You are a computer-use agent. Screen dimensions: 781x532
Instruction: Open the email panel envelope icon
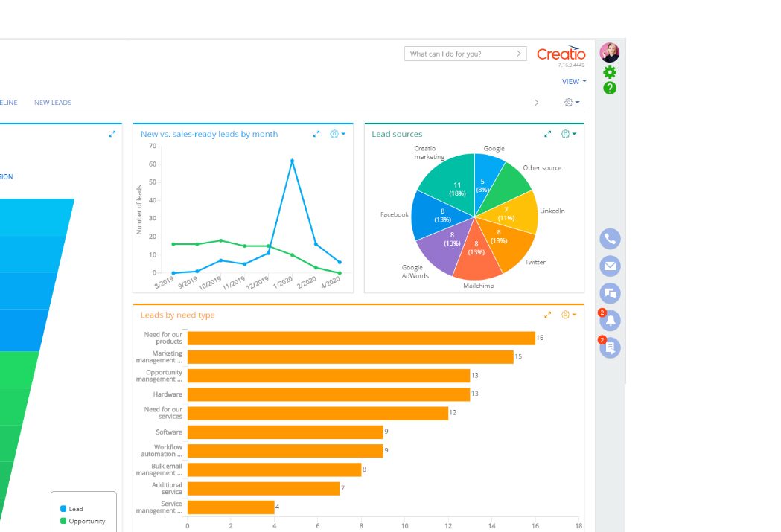point(610,266)
